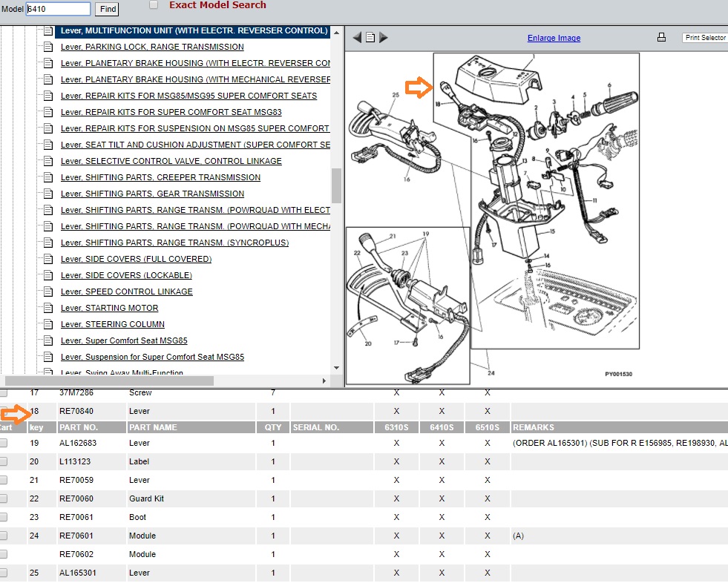Screen dimensions: 728x586
Task: Click document icon beside Lever, SIDE COVERS (LOCKABLE)
Action: click(48, 276)
